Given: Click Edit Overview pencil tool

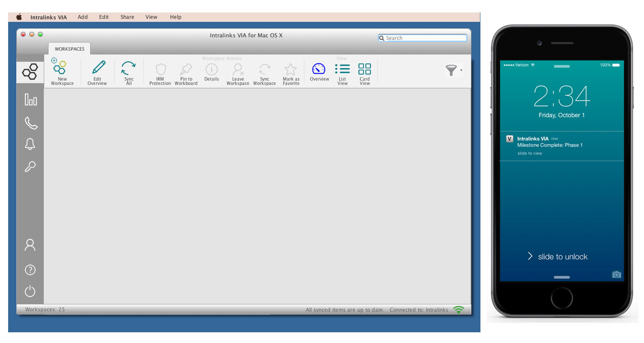Looking at the screenshot, I should [x=97, y=72].
